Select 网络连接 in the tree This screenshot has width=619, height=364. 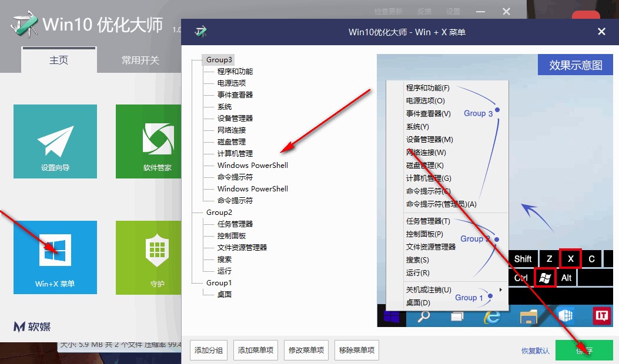232,130
